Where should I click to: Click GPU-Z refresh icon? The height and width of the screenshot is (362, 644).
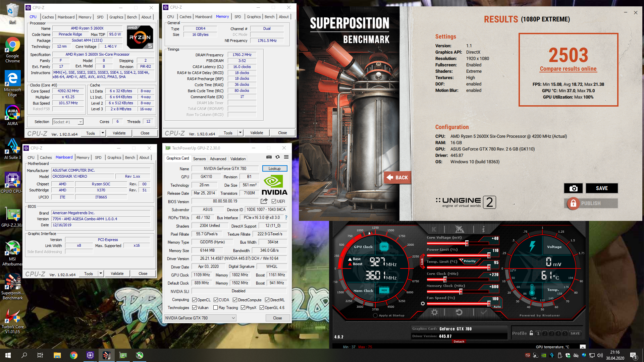277,157
